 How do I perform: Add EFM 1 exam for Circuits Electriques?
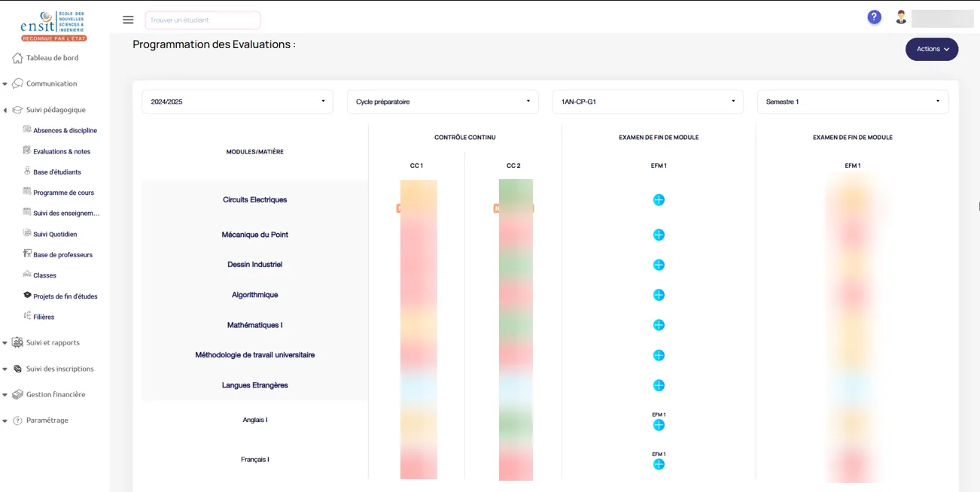click(659, 200)
